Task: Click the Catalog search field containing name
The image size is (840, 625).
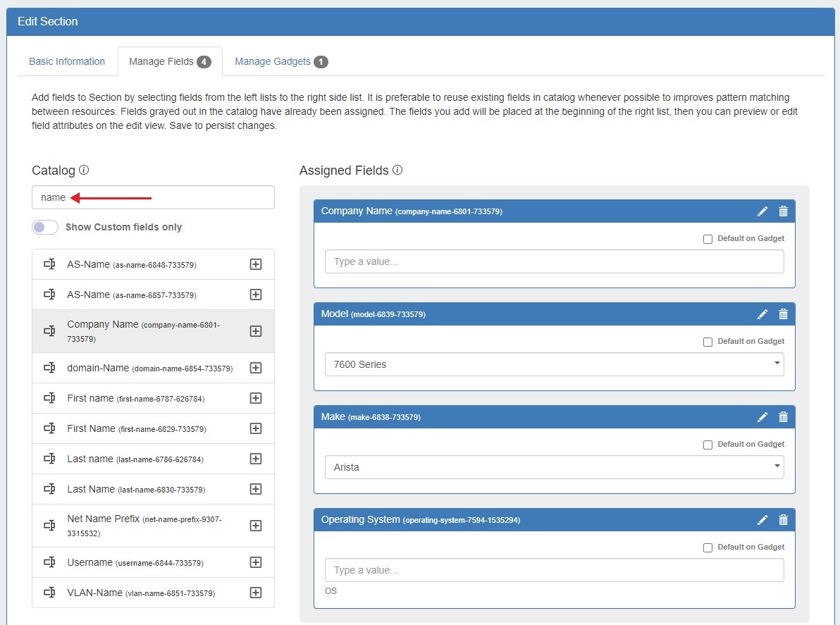Action: [153, 197]
